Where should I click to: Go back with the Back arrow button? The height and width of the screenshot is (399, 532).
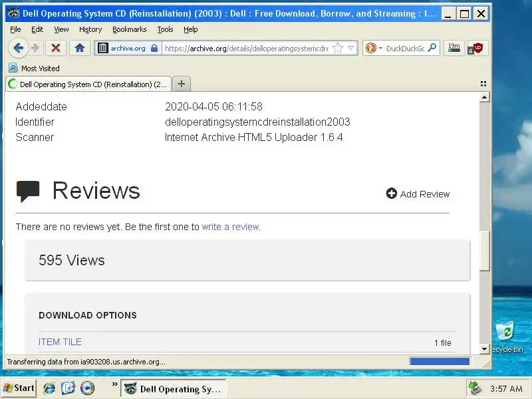[x=19, y=48]
